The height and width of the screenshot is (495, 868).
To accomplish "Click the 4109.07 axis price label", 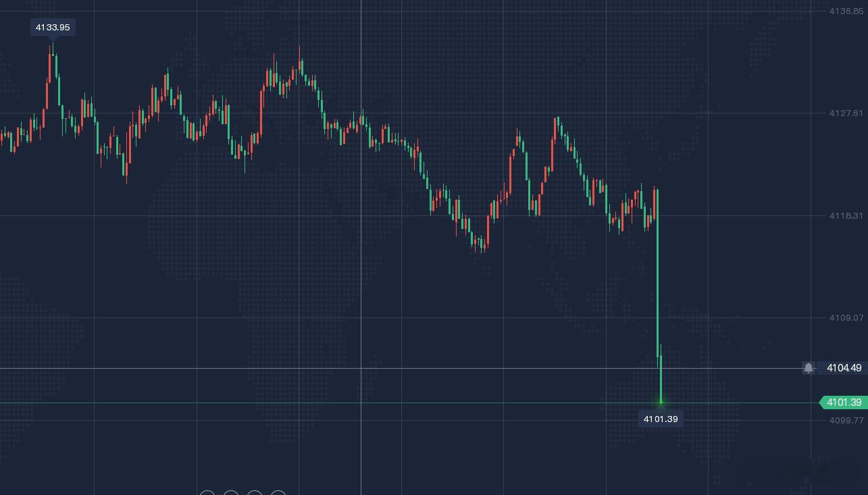I will click(846, 317).
